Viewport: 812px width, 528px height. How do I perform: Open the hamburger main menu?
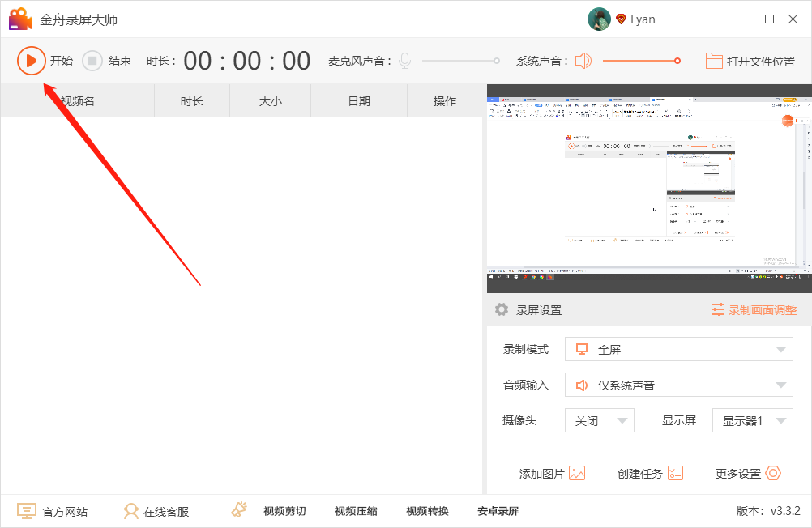[722, 19]
